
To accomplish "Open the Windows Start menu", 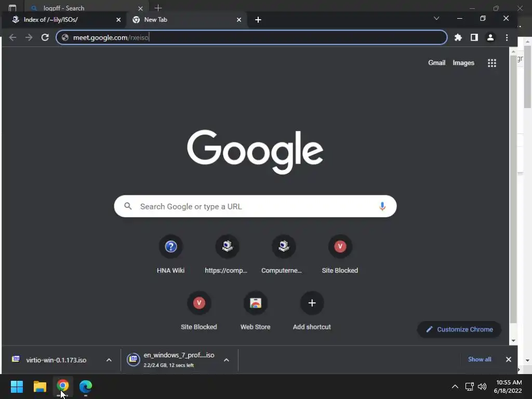I will (x=17, y=387).
